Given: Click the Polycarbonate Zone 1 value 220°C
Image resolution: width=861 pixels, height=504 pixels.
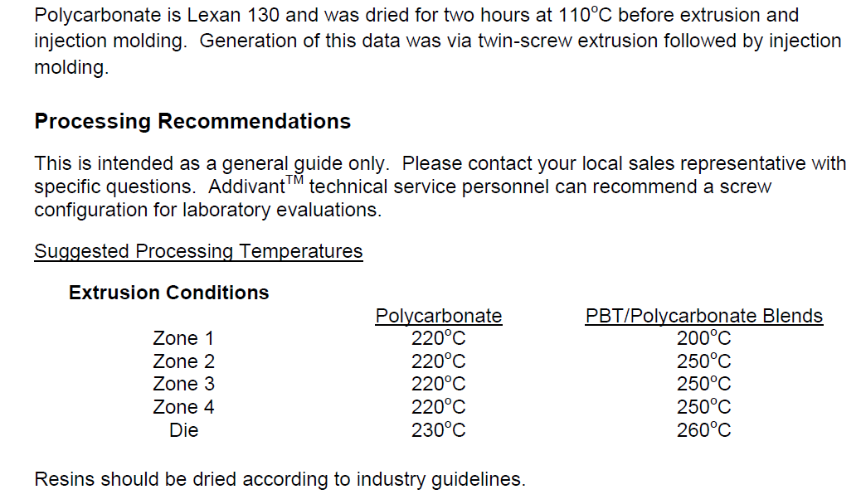Looking at the screenshot, I should [438, 338].
